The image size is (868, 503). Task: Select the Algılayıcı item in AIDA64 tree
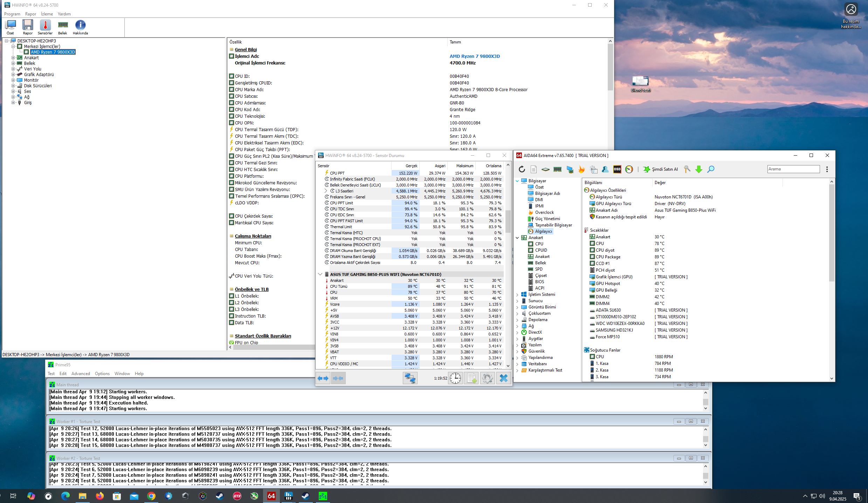pos(543,231)
